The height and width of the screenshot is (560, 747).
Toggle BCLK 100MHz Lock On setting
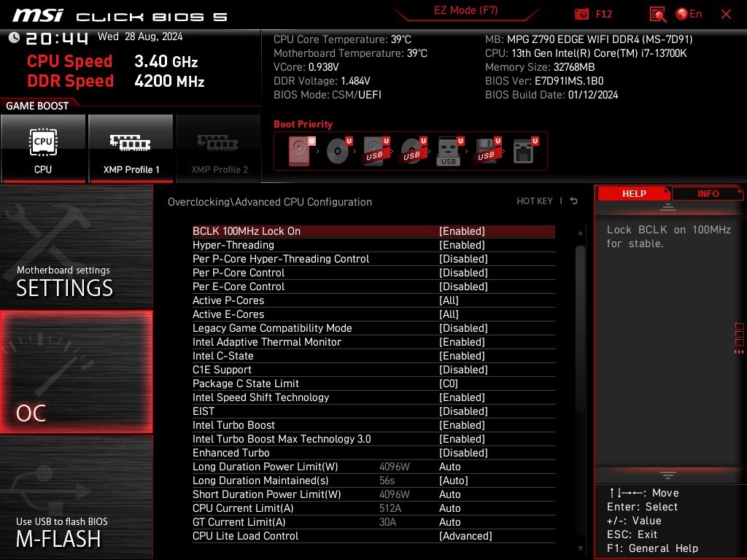coord(373,231)
